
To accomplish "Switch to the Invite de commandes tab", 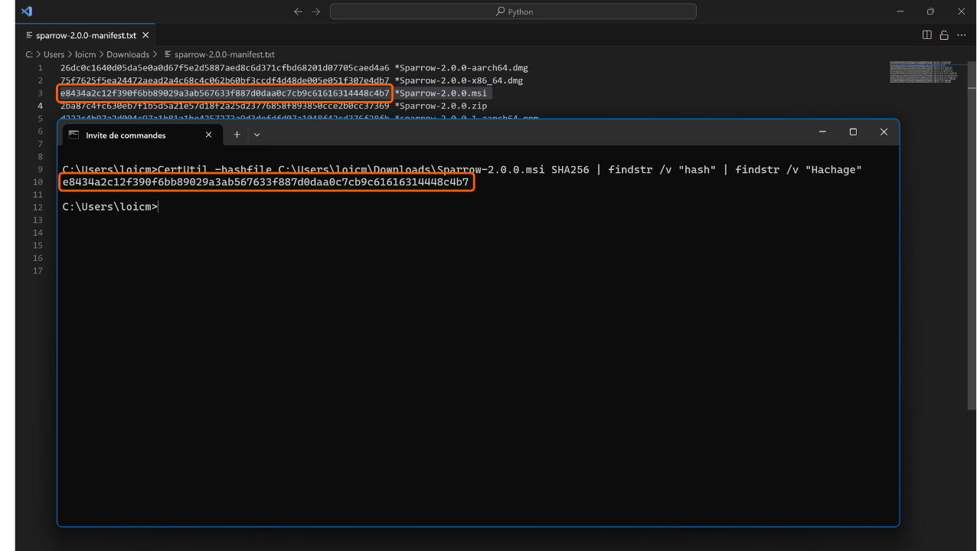I will [126, 135].
